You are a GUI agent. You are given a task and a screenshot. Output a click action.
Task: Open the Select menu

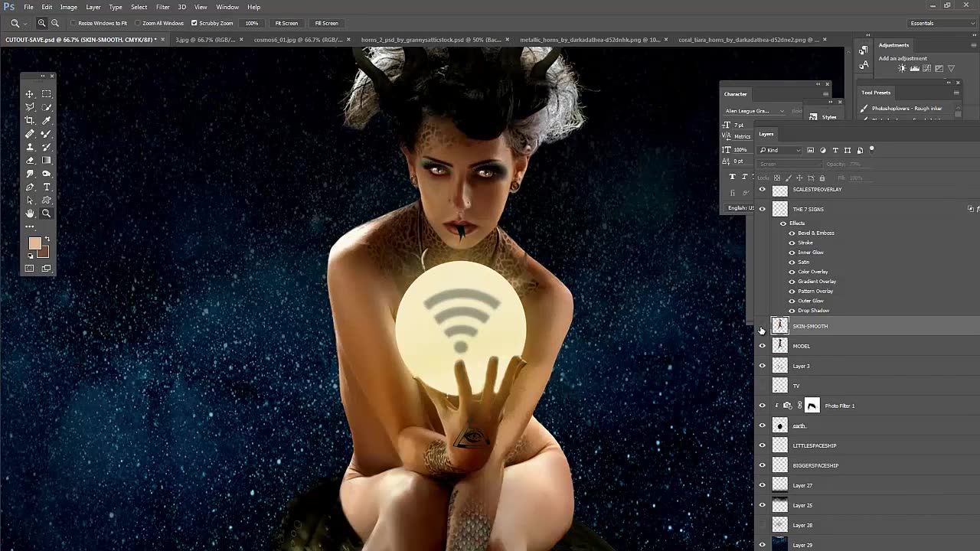pyautogui.click(x=139, y=7)
